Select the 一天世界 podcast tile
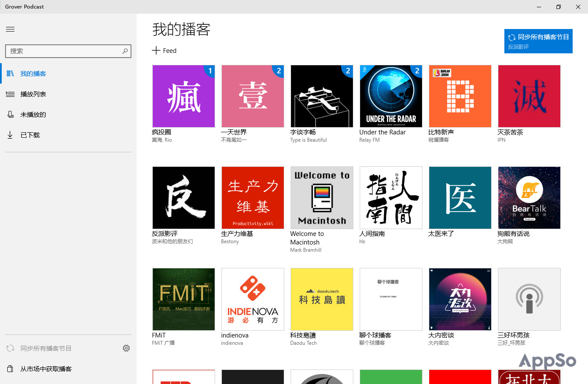588x384 pixels. click(253, 96)
